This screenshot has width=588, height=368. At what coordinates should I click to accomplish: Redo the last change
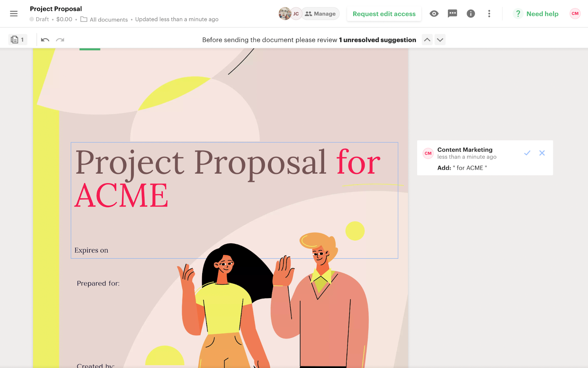click(60, 40)
